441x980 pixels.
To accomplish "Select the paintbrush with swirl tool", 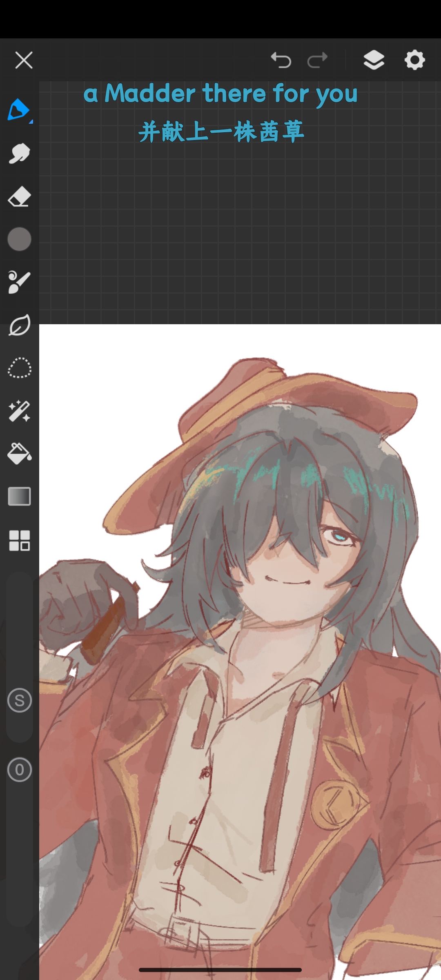I will [19, 282].
